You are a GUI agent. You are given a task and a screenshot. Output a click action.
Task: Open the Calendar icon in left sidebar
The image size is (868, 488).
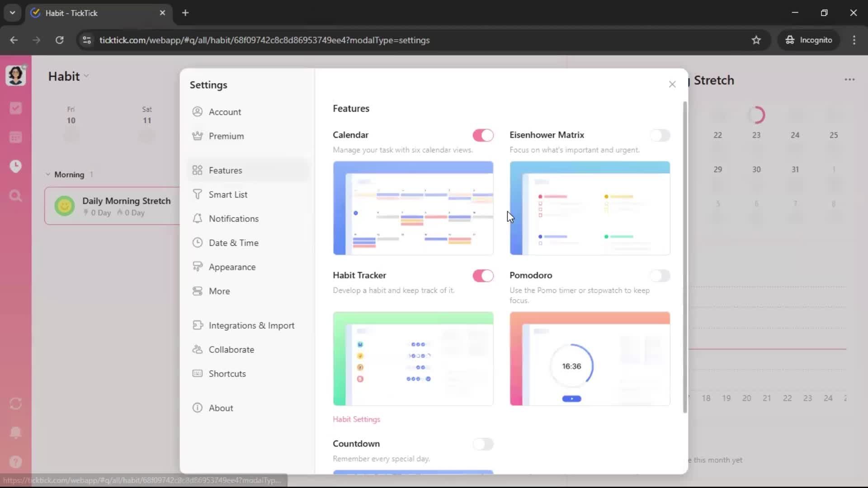coord(16,137)
